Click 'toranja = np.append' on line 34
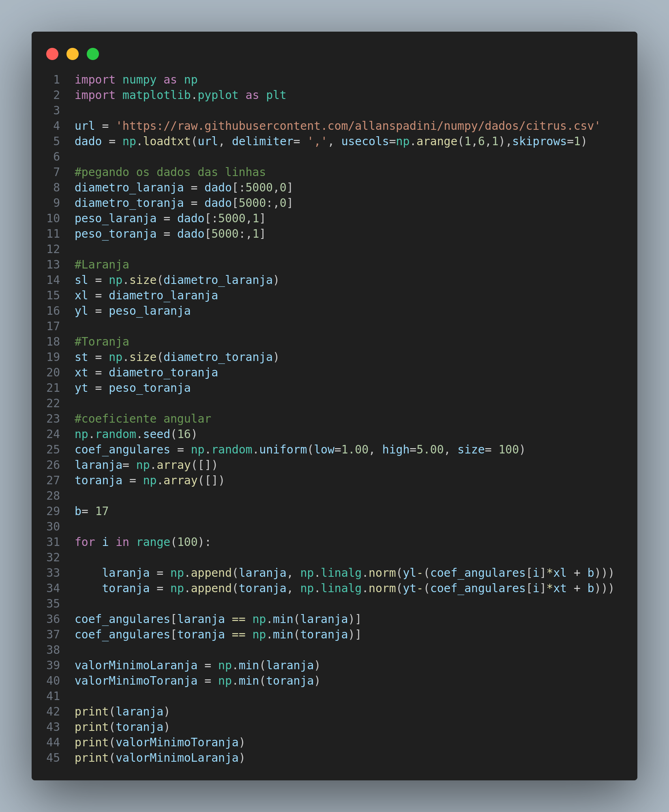The height and width of the screenshot is (812, 669). point(167,589)
